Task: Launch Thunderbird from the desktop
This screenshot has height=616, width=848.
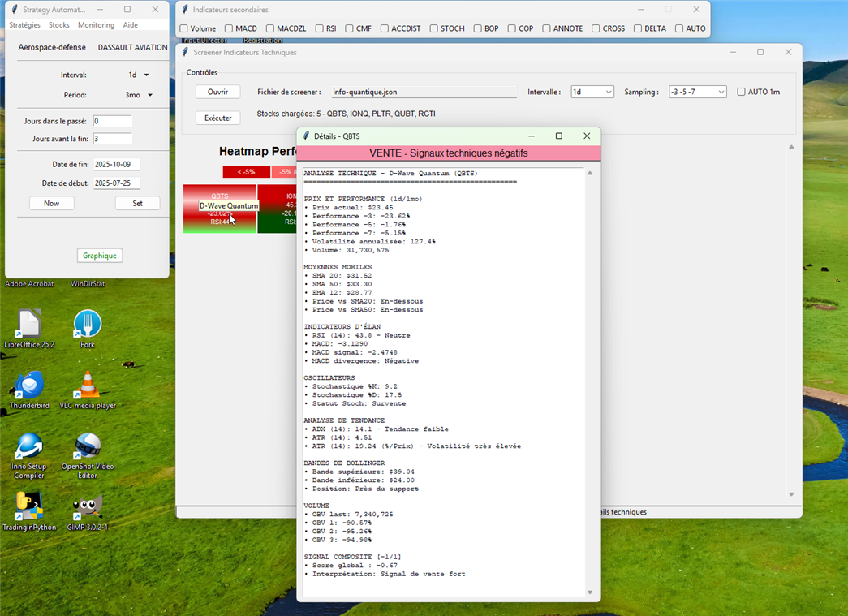Action: (29, 386)
